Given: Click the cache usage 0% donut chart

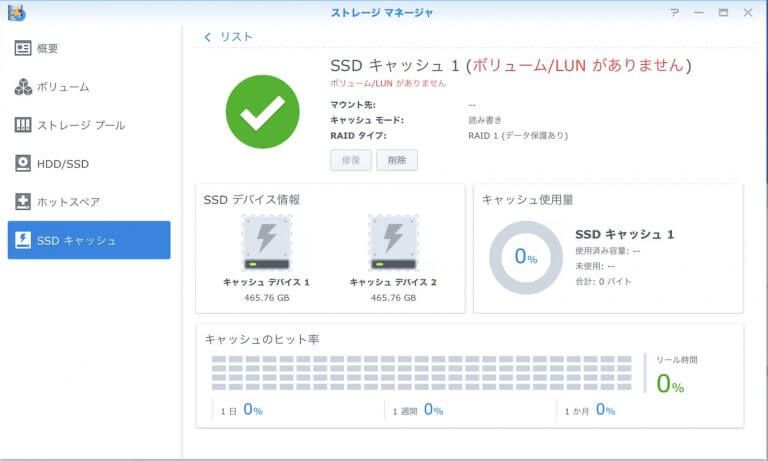Looking at the screenshot, I should (525, 257).
